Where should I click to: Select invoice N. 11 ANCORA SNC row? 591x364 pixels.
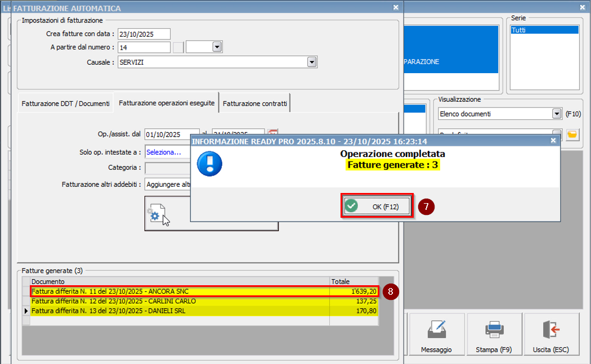click(x=180, y=291)
